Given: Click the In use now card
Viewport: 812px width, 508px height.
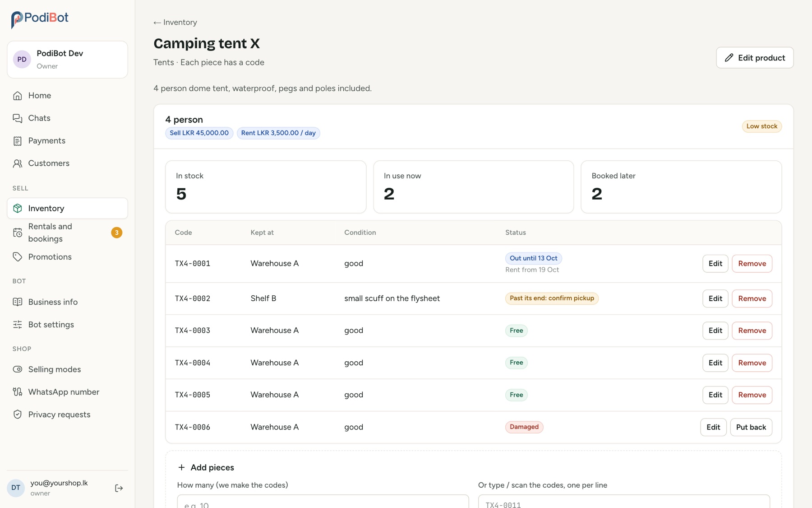Looking at the screenshot, I should point(473,187).
